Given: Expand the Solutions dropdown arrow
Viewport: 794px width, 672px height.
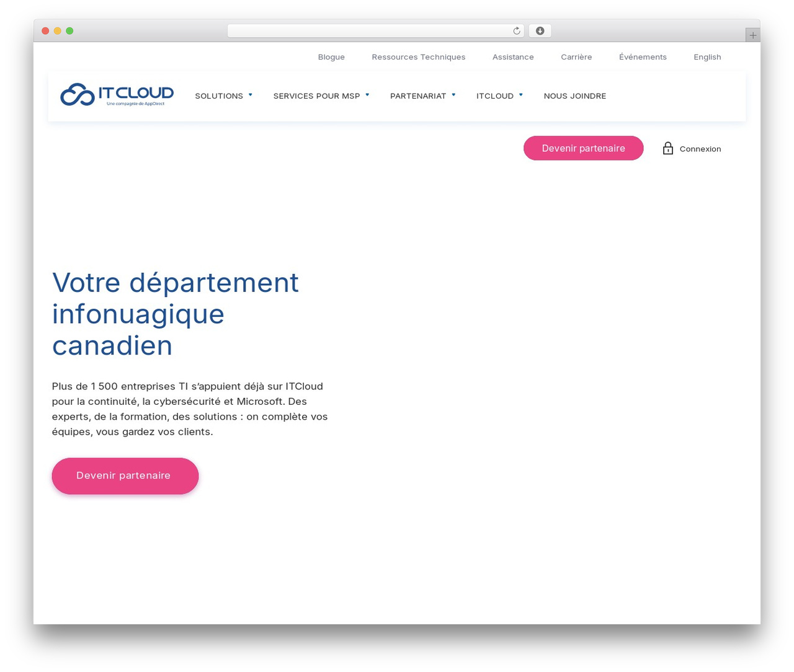Looking at the screenshot, I should point(251,95).
